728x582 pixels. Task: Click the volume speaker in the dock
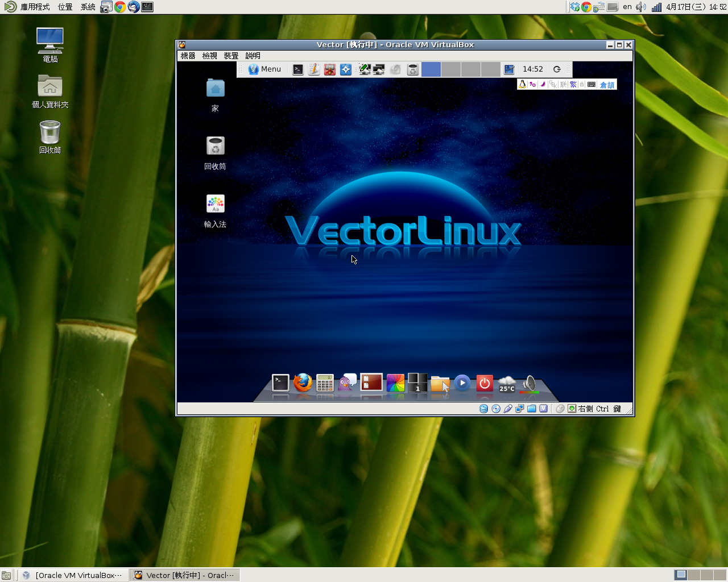click(x=530, y=384)
